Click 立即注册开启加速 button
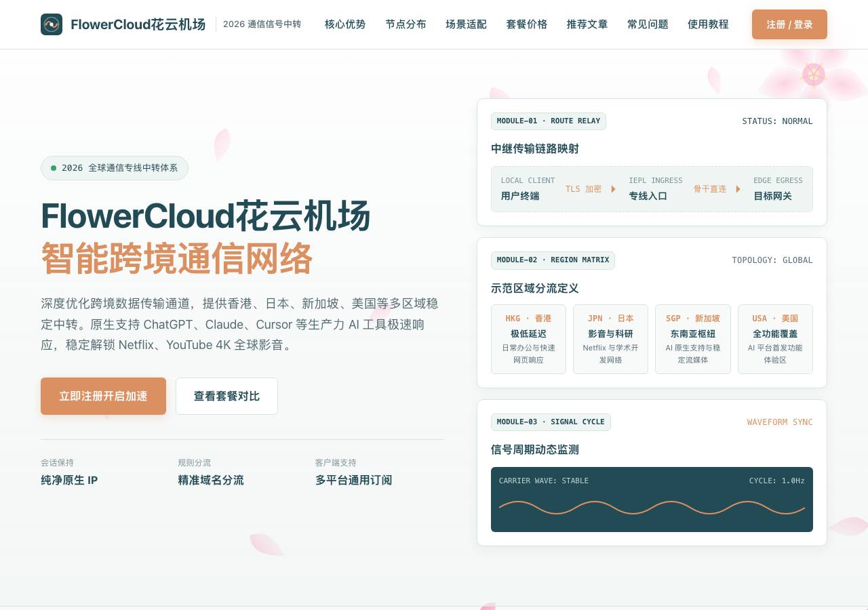 pyautogui.click(x=103, y=396)
